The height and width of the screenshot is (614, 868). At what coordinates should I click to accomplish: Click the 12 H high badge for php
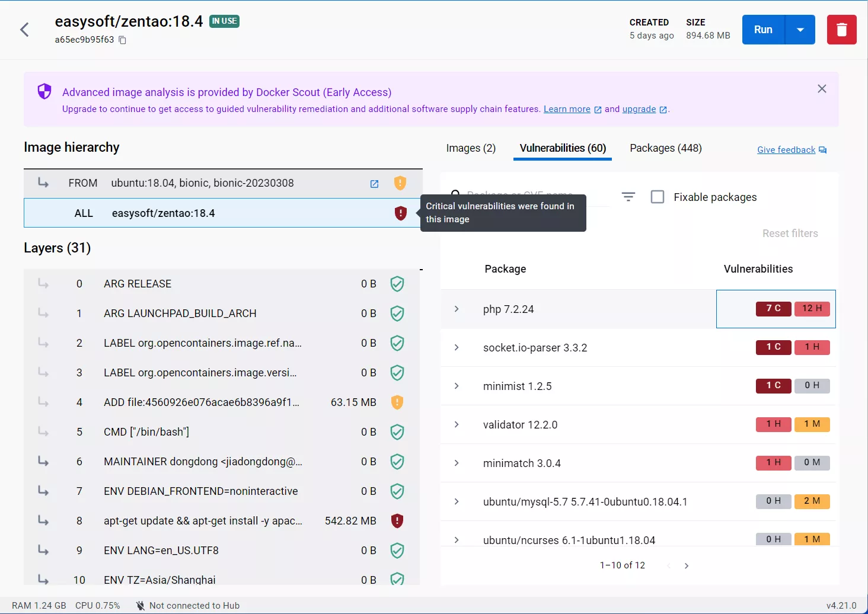click(x=812, y=309)
